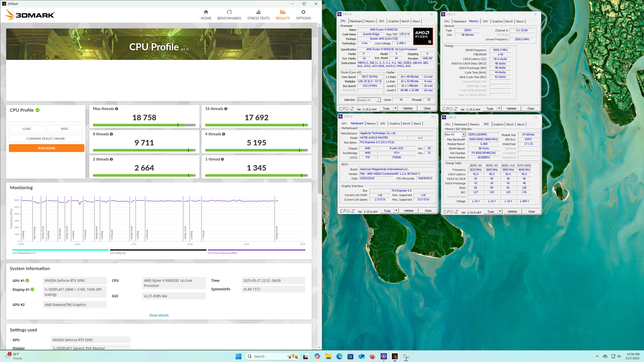Show hidden system tray icons
The image size is (644, 362).
(x=597, y=356)
